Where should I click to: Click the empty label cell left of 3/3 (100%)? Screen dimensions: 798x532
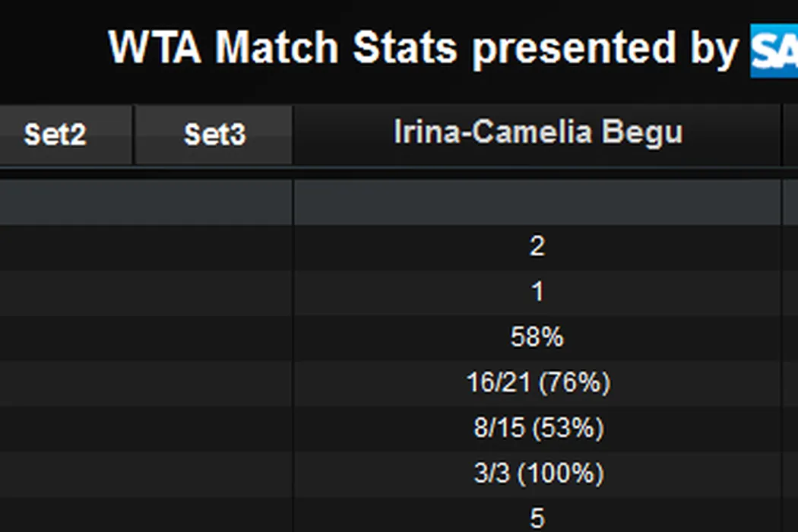tap(146, 474)
